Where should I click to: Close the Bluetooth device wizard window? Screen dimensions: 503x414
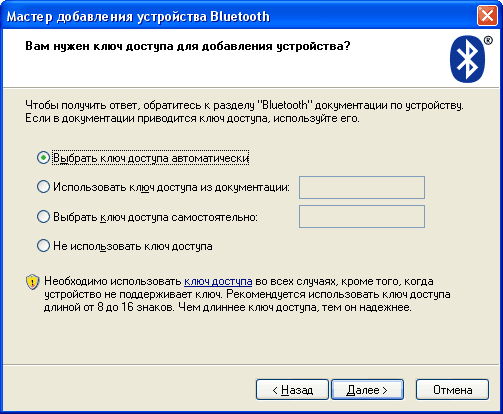[487, 16]
